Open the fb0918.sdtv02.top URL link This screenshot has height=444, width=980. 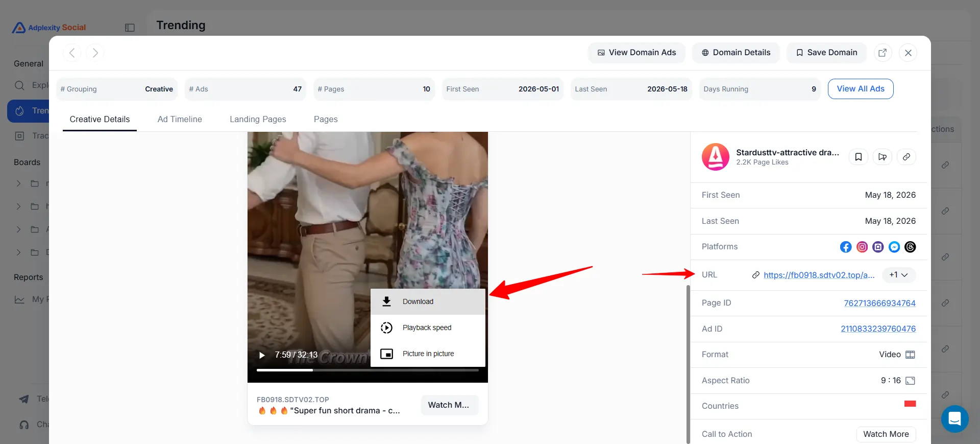[819, 275]
